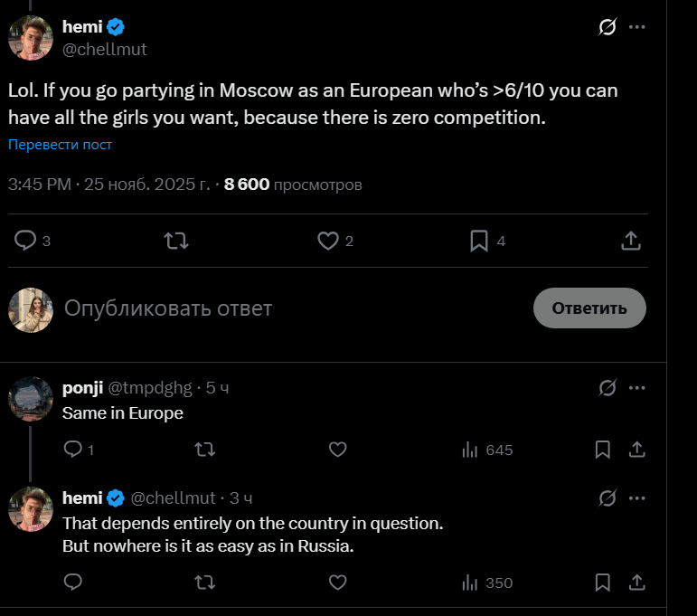Open replies on the main post
Image resolution: width=697 pixels, height=616 pixels.
coord(26,241)
